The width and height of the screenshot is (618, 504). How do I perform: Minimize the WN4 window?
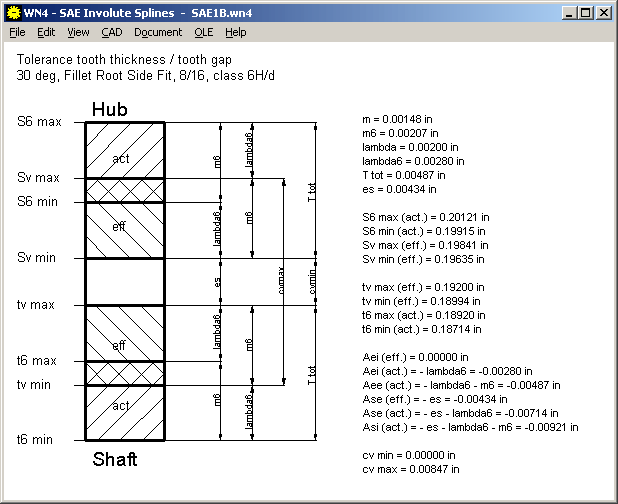click(x=569, y=13)
